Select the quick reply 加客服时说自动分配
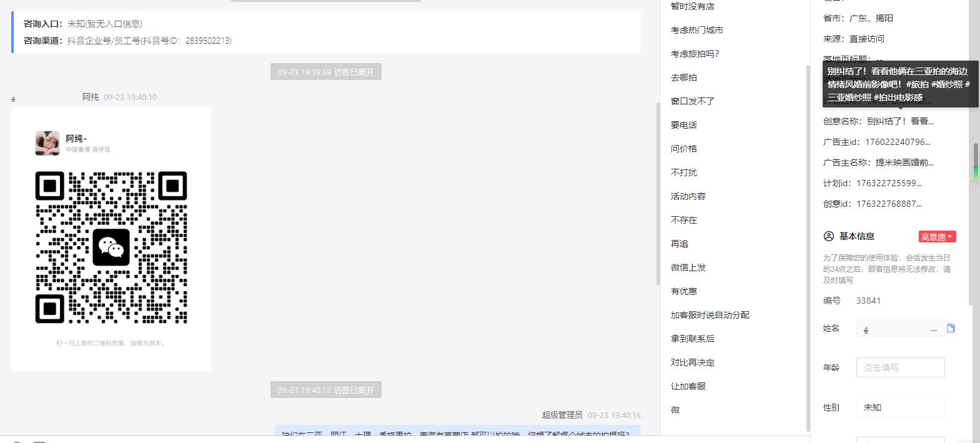 pos(710,315)
